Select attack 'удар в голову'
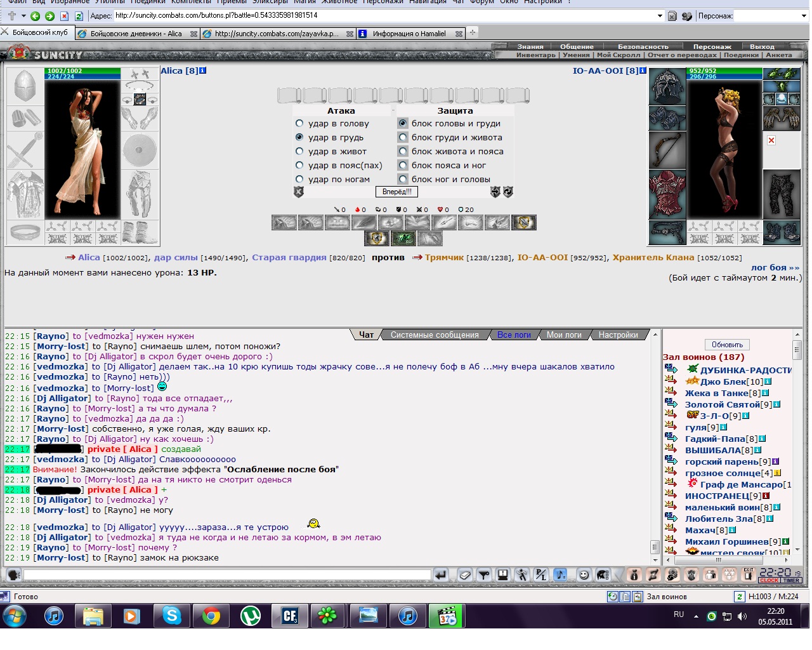 pyautogui.click(x=299, y=123)
